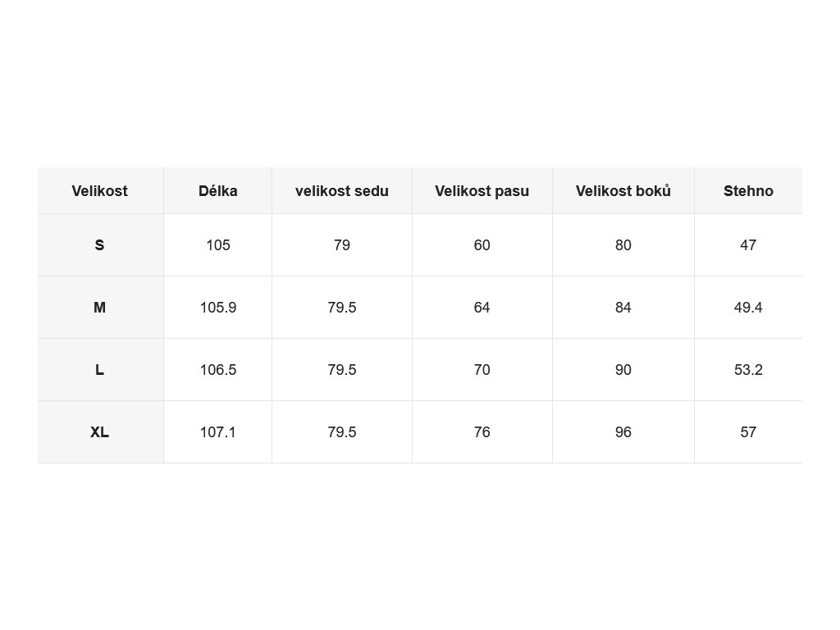Select the S size row label
Image resolution: width=840 pixels, height=630 pixels.
100,245
